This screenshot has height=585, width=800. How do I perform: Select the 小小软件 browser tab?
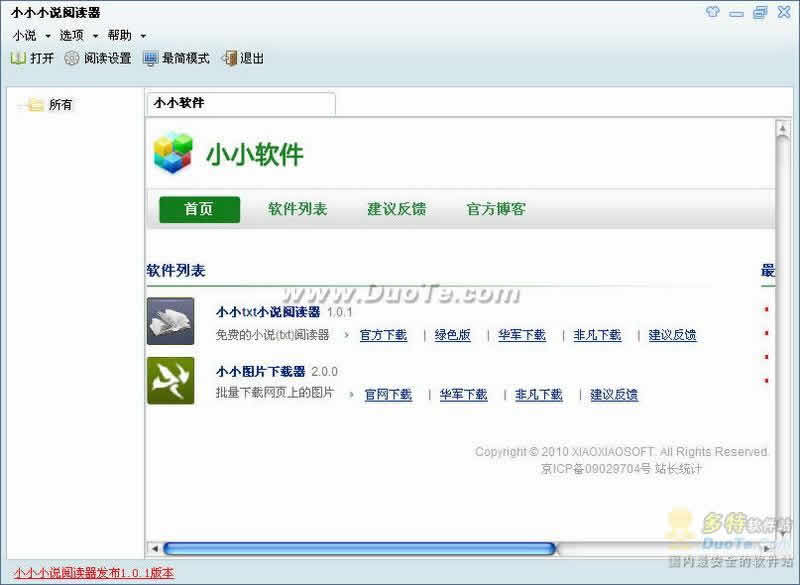tap(241, 104)
